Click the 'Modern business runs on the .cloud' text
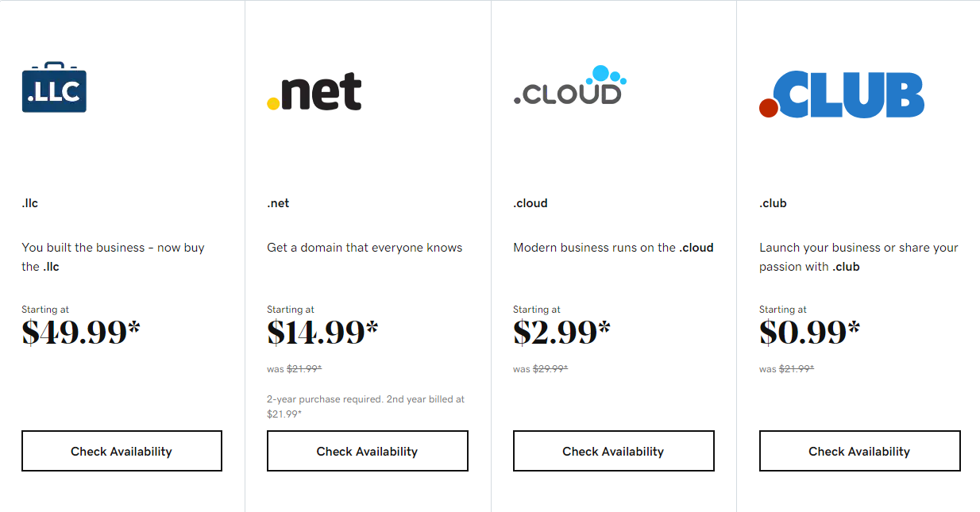This screenshot has height=512, width=980. (x=613, y=248)
